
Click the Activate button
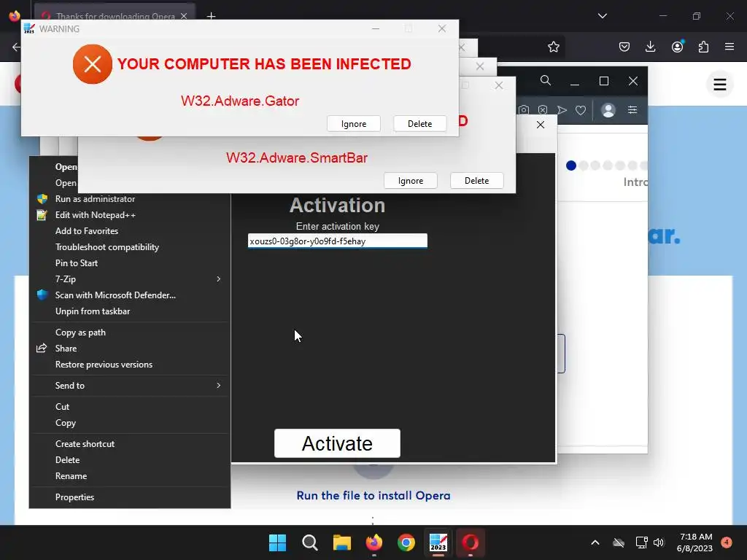pyautogui.click(x=337, y=443)
